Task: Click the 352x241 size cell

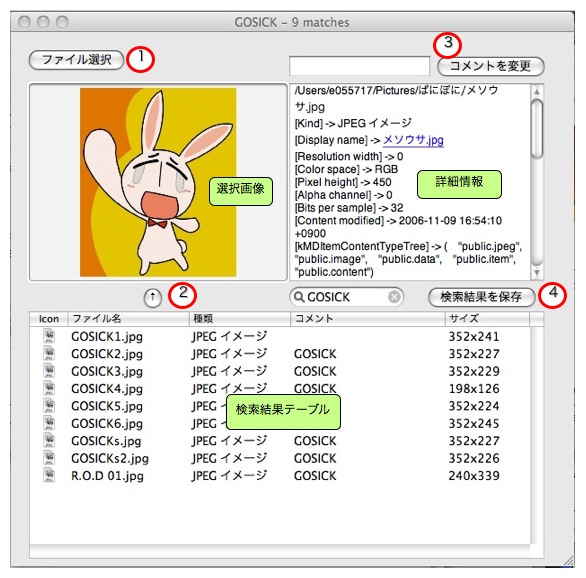Action: point(474,337)
